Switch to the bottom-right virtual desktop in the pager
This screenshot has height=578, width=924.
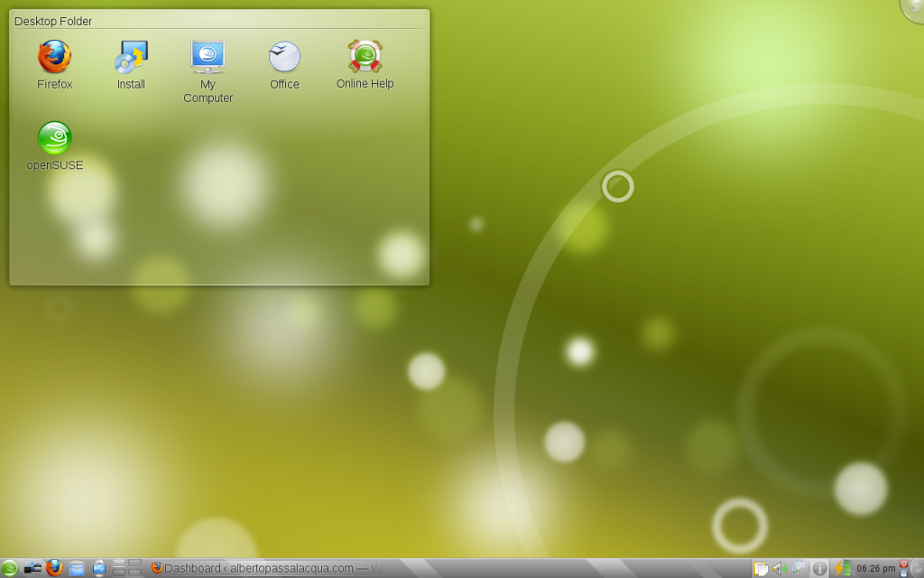pyautogui.click(x=135, y=573)
